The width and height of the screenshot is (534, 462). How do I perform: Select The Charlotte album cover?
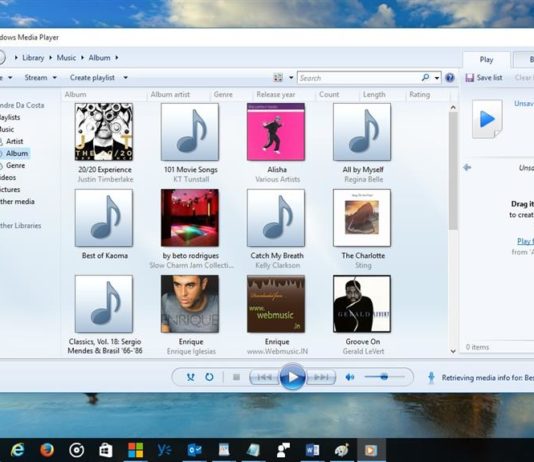[362, 218]
